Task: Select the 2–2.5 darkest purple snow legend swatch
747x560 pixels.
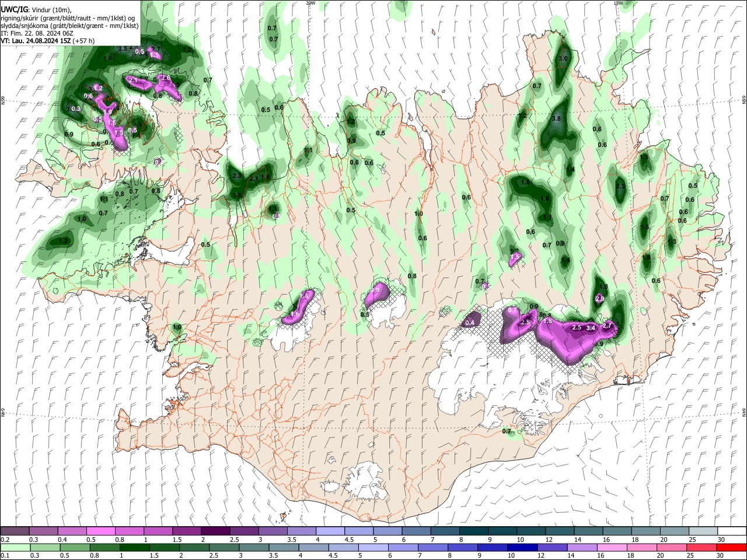Action: tap(215, 531)
